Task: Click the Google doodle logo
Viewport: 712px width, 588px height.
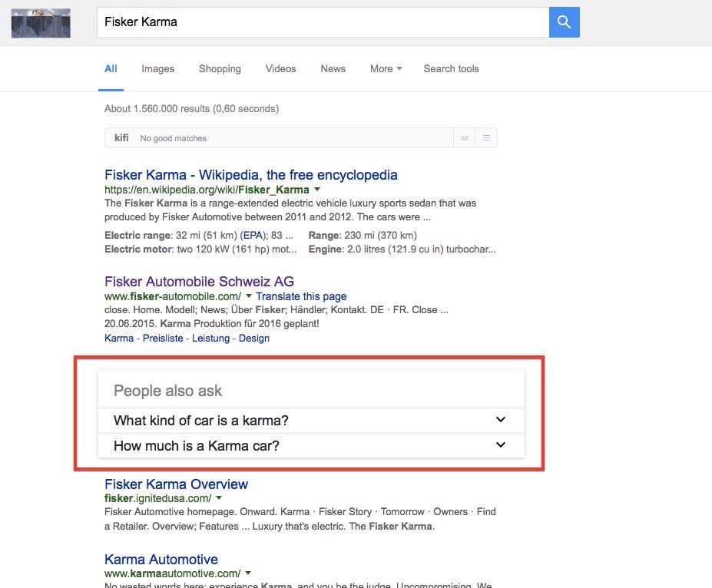Action: [x=41, y=23]
